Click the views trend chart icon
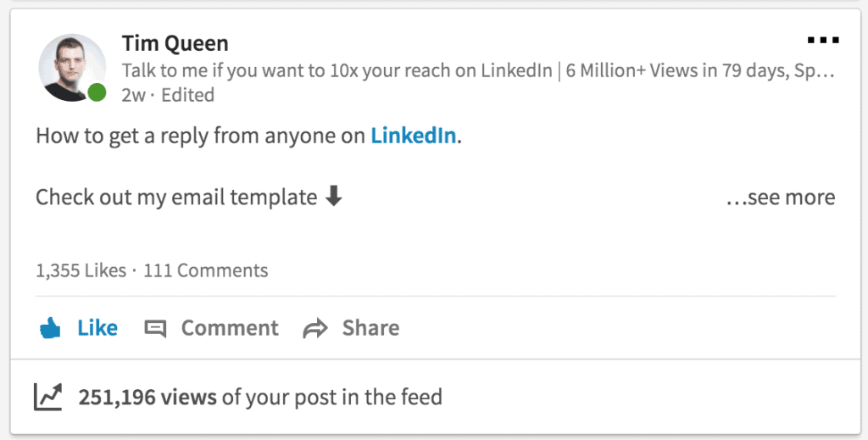868x440 pixels. coord(48,396)
